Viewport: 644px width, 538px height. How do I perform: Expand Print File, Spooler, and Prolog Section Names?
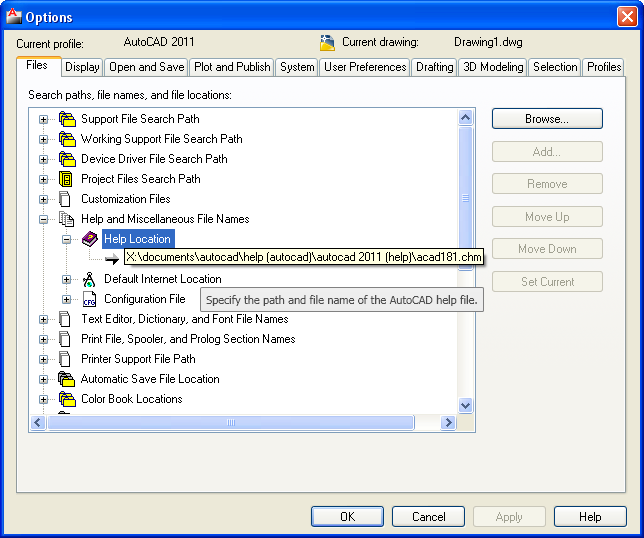coord(43,340)
